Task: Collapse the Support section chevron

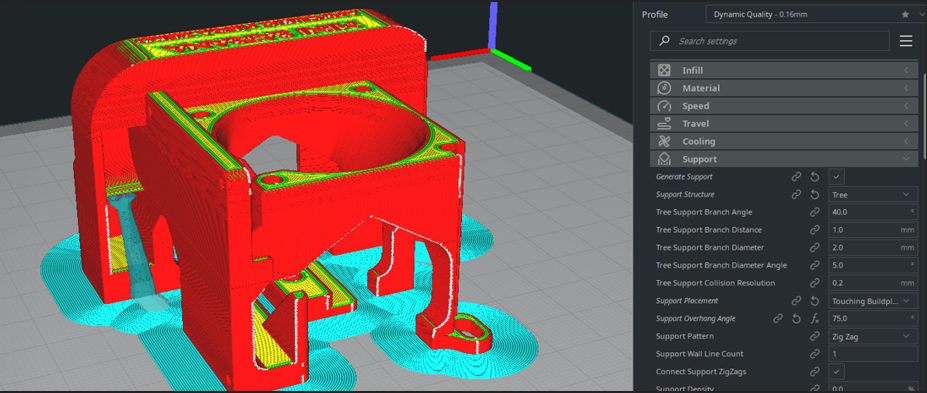Action: [906, 159]
